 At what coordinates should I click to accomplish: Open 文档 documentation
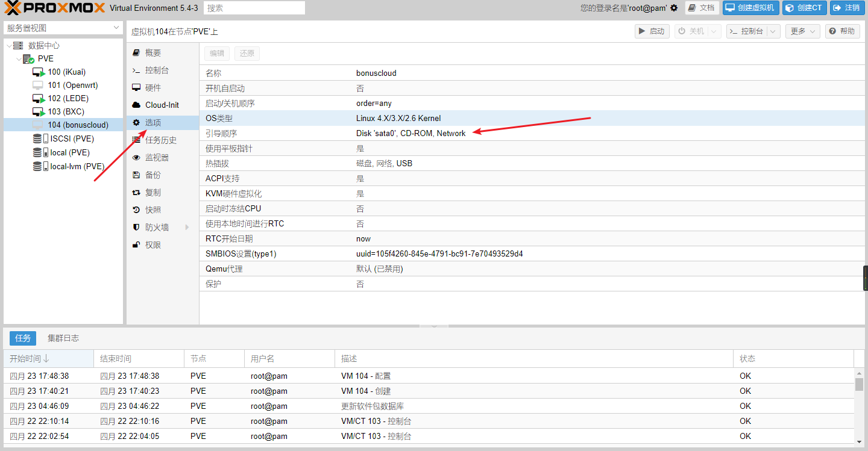click(x=702, y=8)
